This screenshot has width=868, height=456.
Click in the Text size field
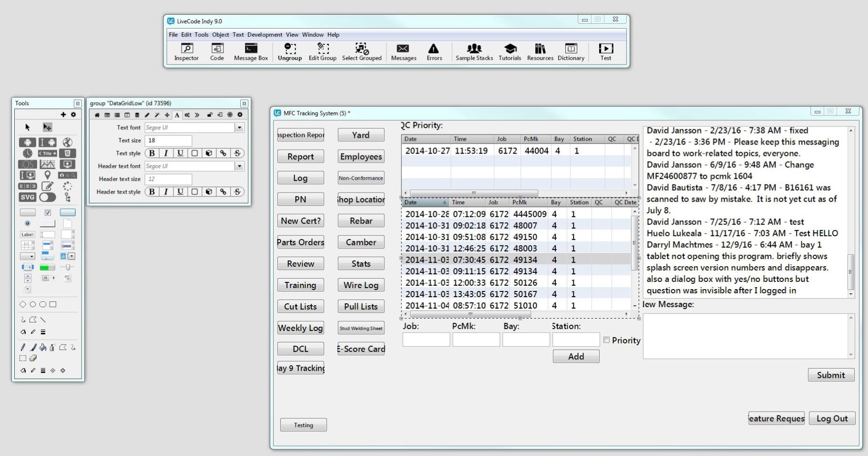168,141
